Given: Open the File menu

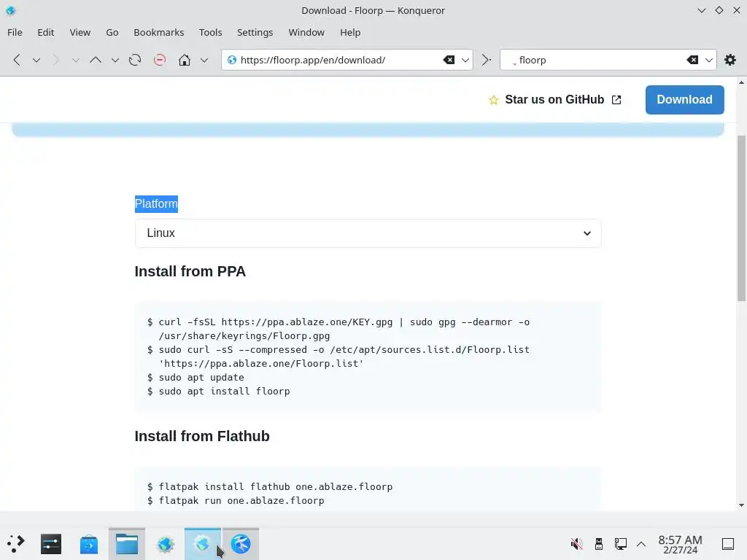Looking at the screenshot, I should pos(15,32).
